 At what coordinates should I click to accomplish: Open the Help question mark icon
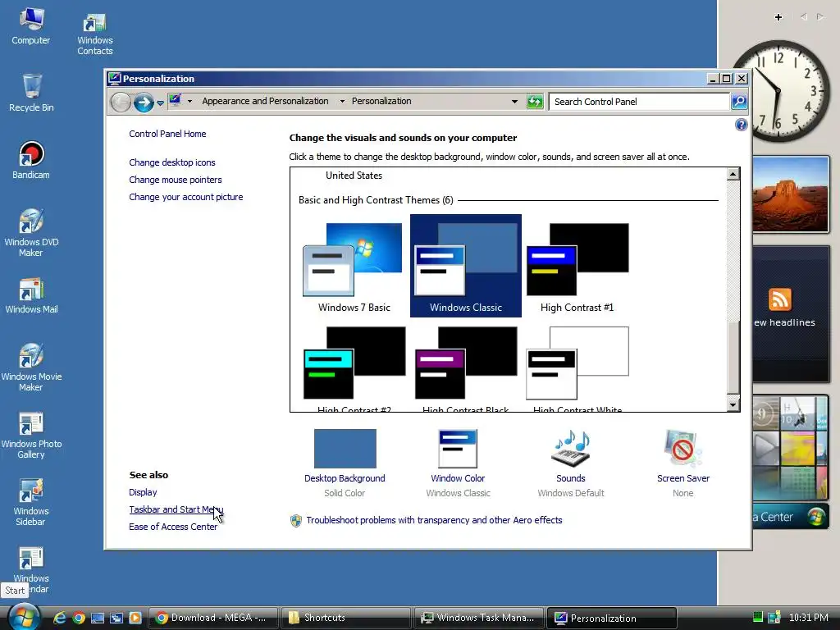tap(741, 125)
